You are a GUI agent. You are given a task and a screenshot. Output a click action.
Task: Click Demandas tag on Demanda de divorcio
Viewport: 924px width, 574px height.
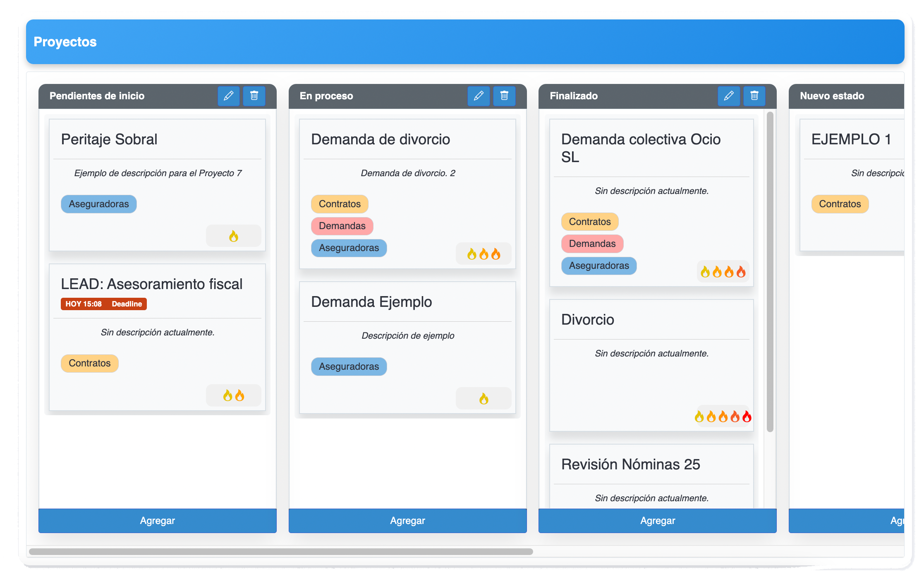[342, 226]
